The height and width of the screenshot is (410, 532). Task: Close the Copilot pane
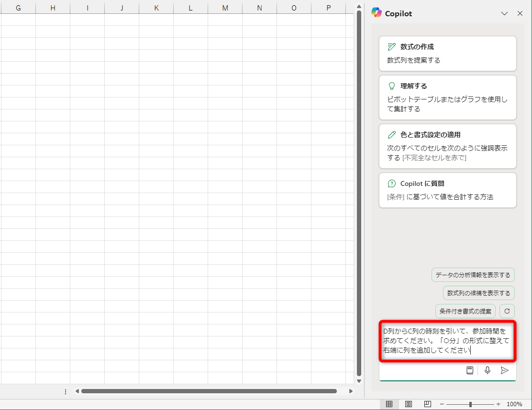[x=520, y=13]
